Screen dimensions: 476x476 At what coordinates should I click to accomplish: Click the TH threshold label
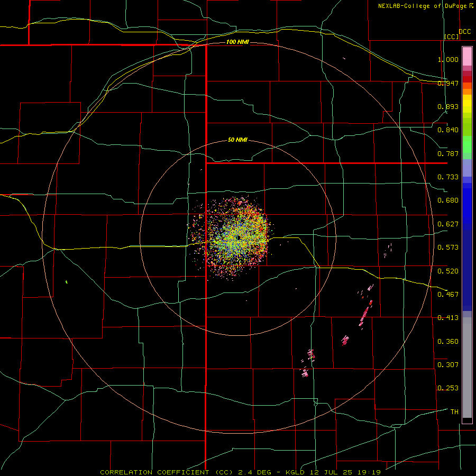tap(454, 412)
